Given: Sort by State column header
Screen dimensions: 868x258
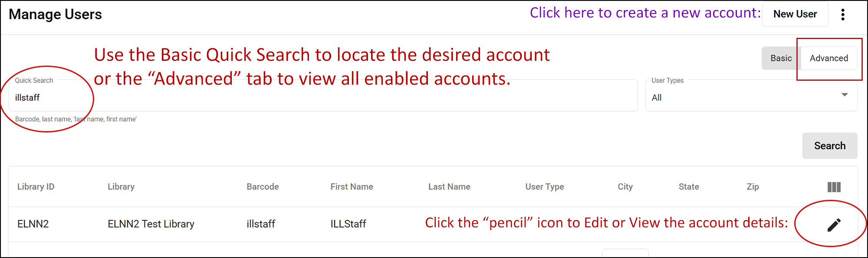Looking at the screenshot, I should tap(689, 187).
